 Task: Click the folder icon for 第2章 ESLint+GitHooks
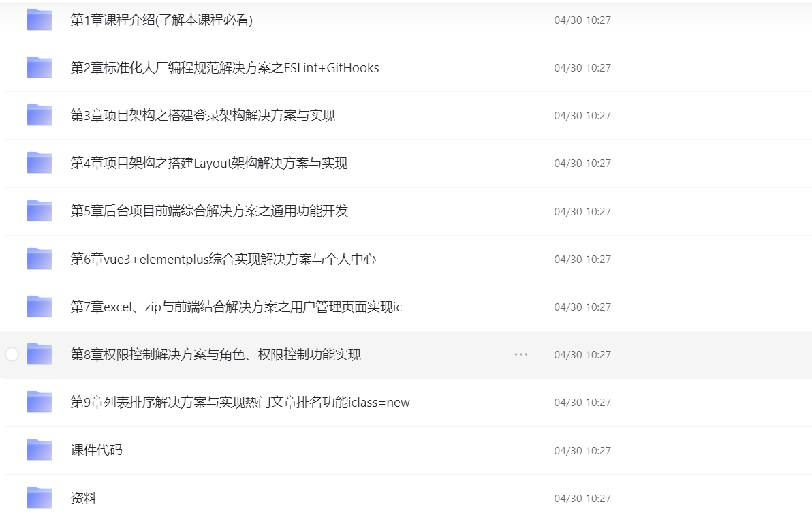pyautogui.click(x=40, y=68)
